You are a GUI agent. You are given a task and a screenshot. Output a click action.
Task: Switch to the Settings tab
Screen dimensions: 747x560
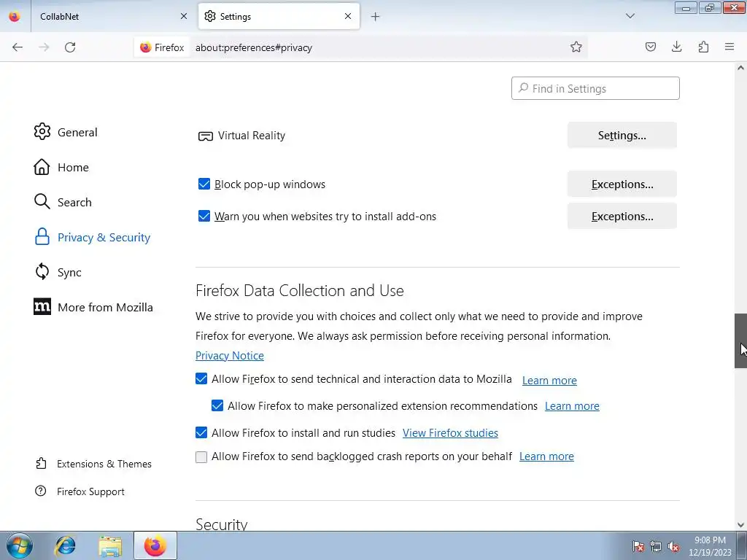279,17
